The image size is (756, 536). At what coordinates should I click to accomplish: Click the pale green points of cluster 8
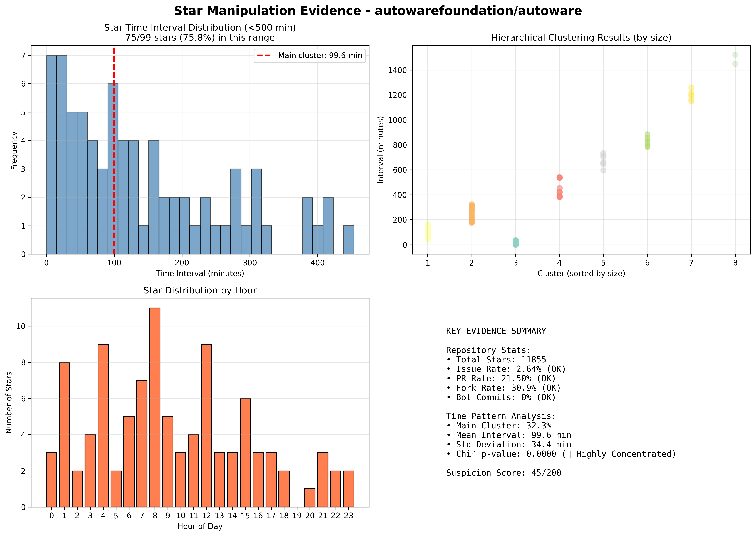[x=735, y=59]
